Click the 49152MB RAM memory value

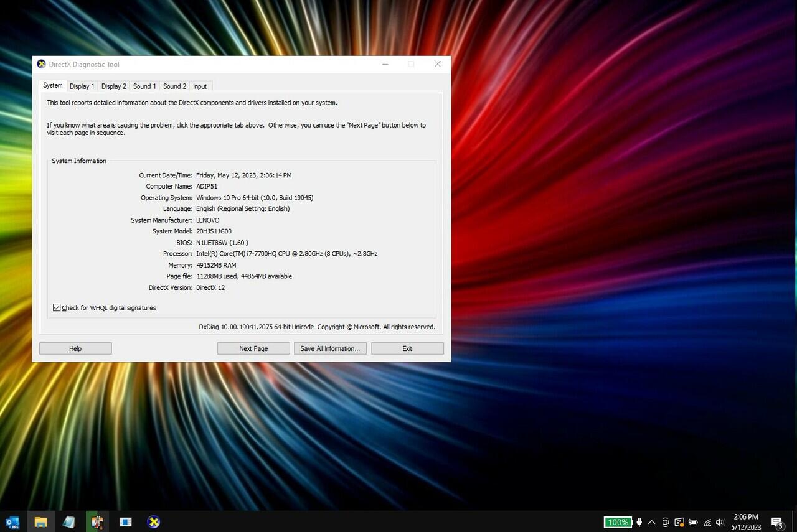tap(216, 264)
